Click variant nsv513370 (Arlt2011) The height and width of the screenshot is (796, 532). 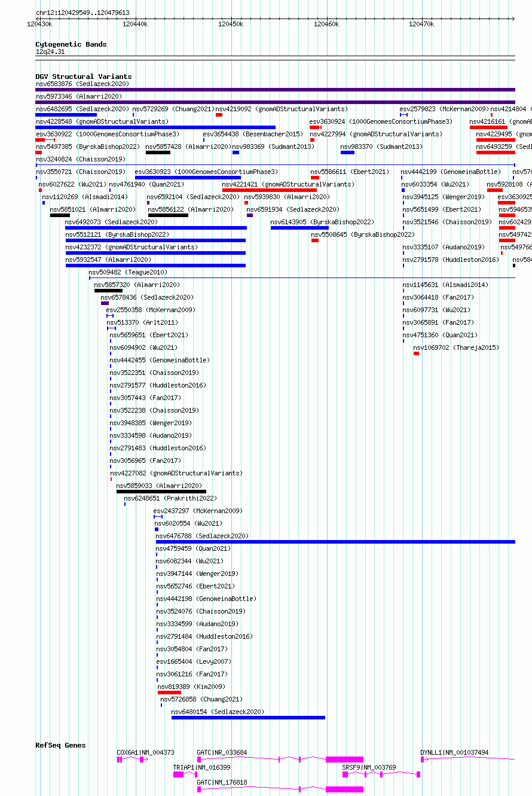[142, 322]
